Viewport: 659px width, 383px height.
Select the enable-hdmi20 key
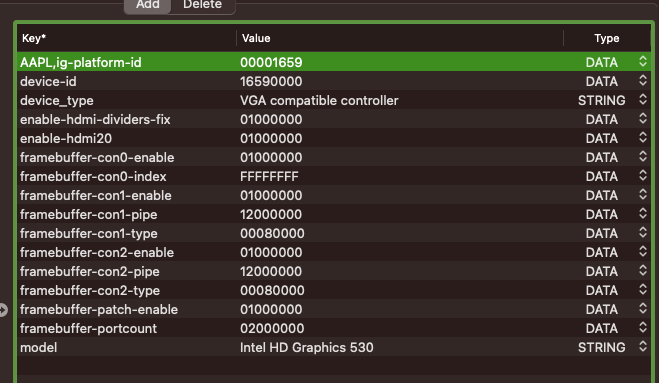click(x=66, y=139)
